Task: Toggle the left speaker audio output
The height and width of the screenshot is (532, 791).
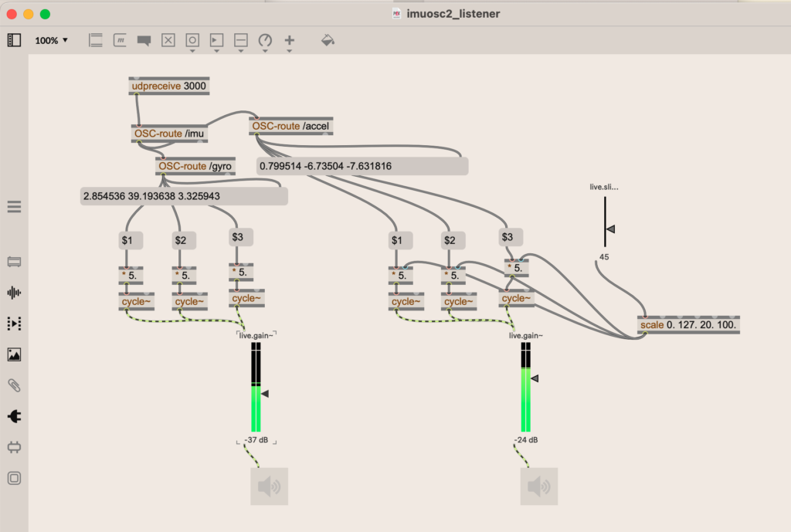Action: pos(270,486)
